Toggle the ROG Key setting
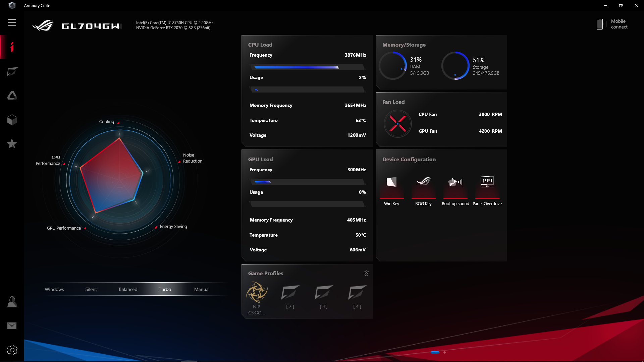Screen dimensions: 644x362 (x=424, y=191)
